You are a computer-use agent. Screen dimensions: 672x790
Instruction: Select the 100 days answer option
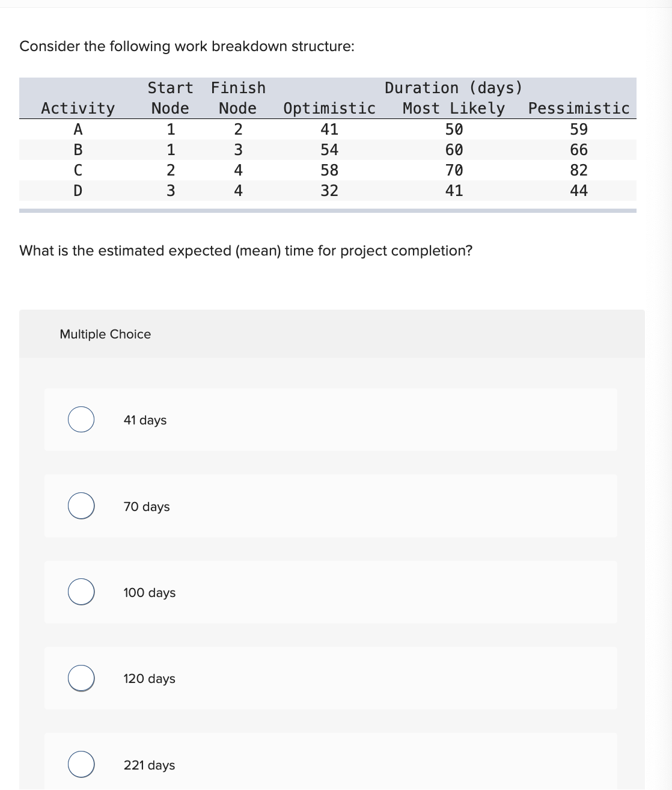click(81, 592)
